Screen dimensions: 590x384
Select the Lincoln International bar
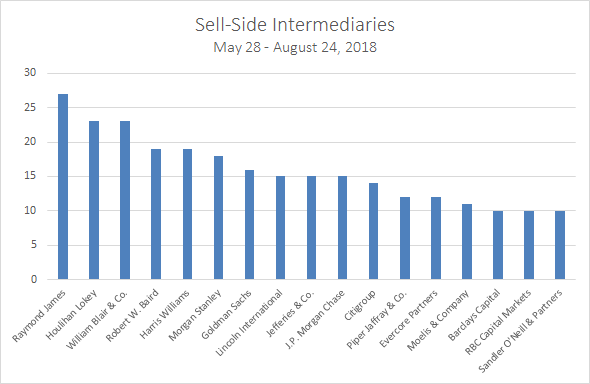coord(280,228)
